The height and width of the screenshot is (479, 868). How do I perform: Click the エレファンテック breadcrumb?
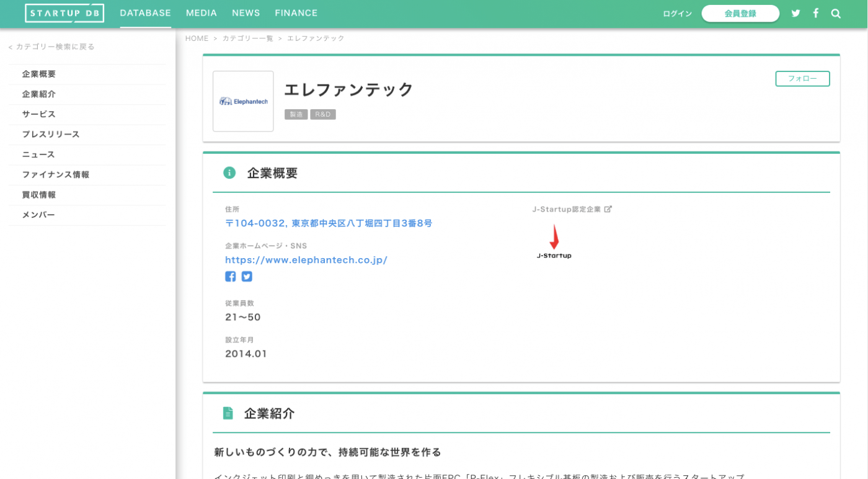316,38
